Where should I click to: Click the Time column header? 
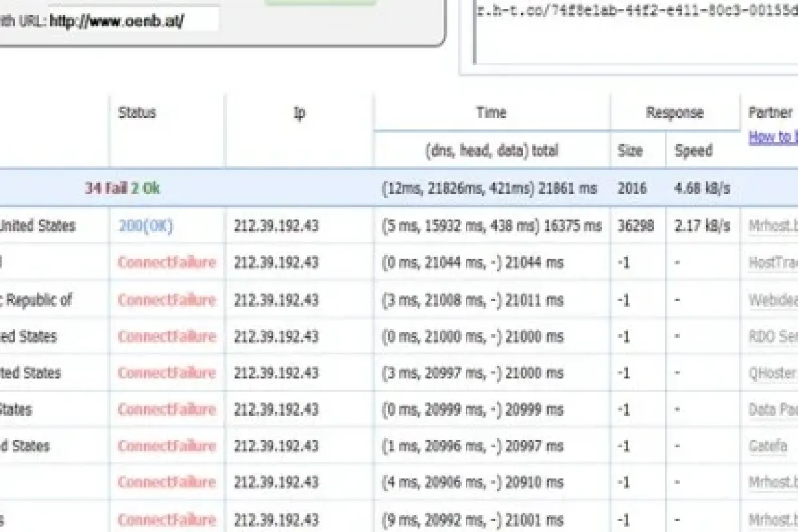click(491, 113)
